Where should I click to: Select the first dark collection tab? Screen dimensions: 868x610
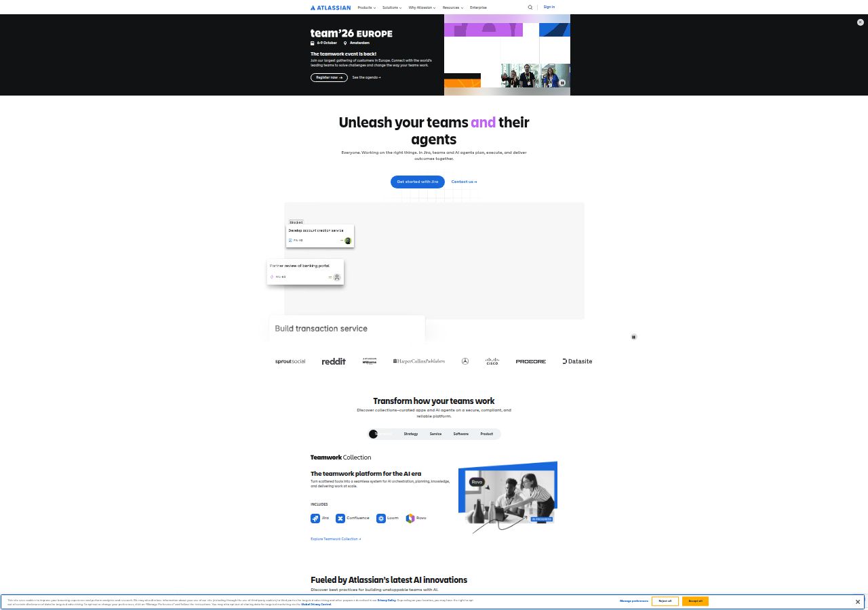[x=382, y=434]
